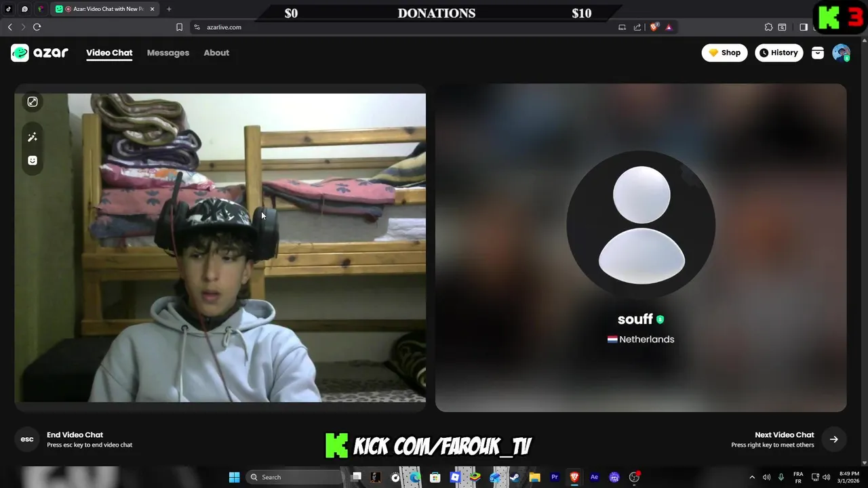Click the share icon in the address bar
The image size is (868, 488).
pos(637,27)
